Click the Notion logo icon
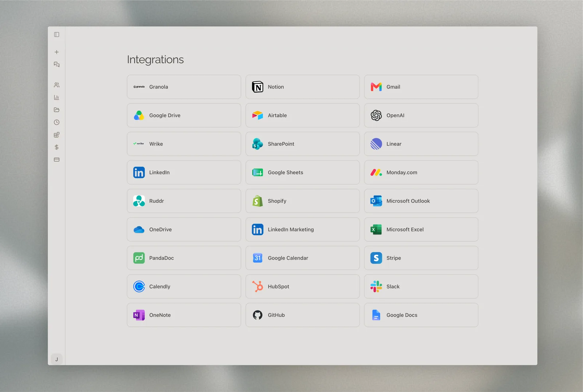The width and height of the screenshot is (583, 392). point(258,87)
